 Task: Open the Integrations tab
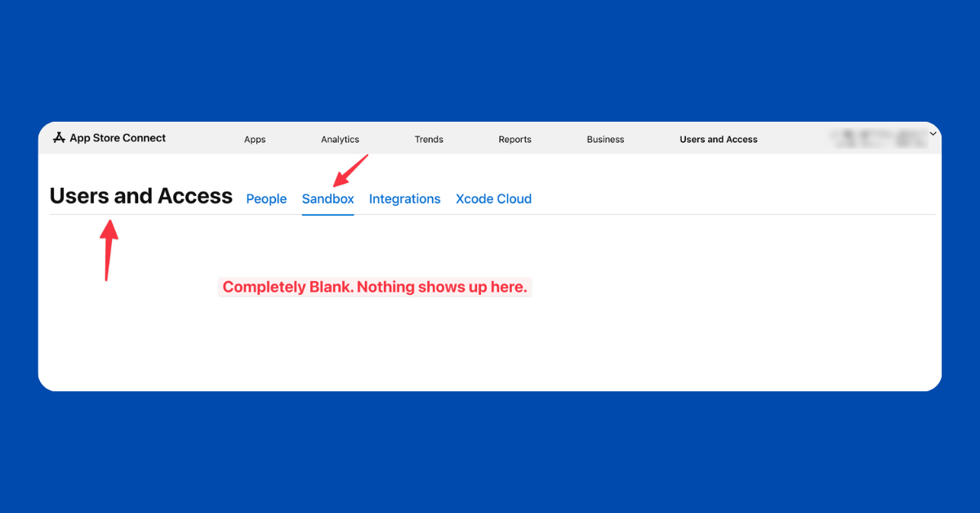pos(404,199)
